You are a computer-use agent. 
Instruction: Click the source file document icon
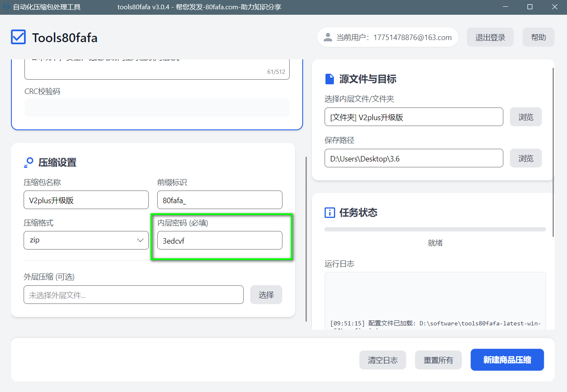[x=329, y=79]
